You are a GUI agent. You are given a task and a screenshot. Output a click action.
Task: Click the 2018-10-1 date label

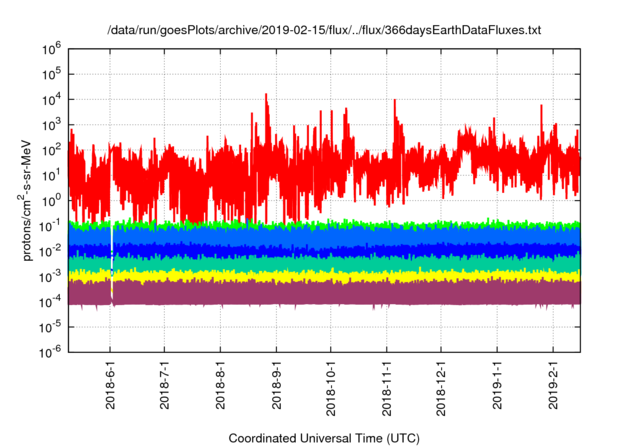(331, 388)
